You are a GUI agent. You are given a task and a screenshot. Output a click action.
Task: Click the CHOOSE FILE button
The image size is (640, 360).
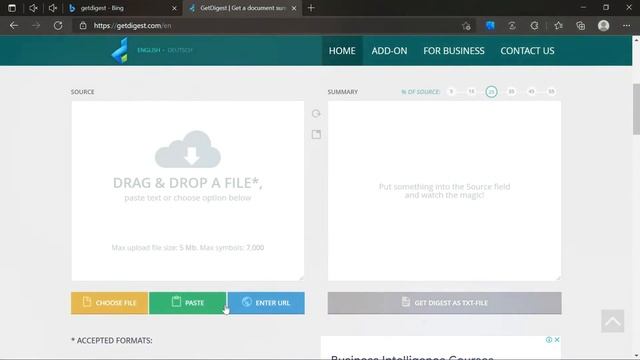click(110, 303)
